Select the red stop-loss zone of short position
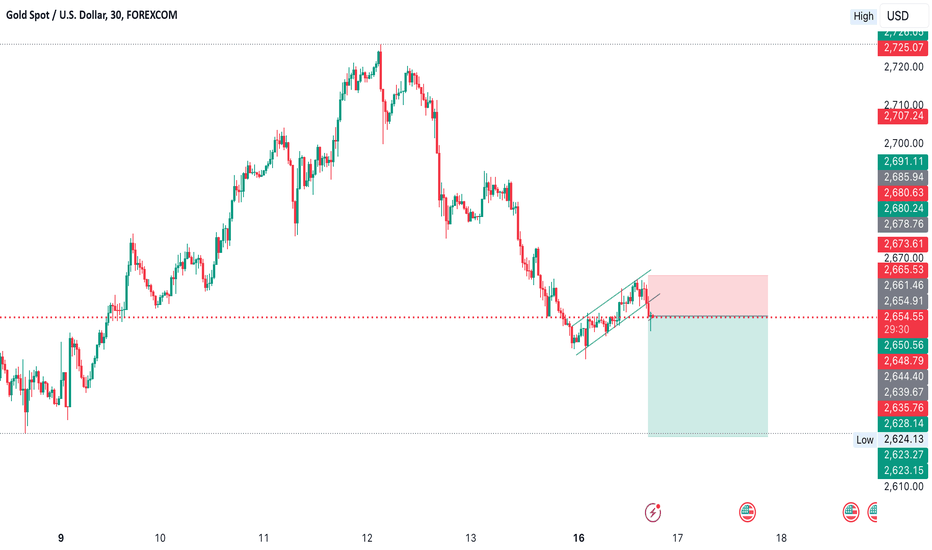 tap(707, 295)
